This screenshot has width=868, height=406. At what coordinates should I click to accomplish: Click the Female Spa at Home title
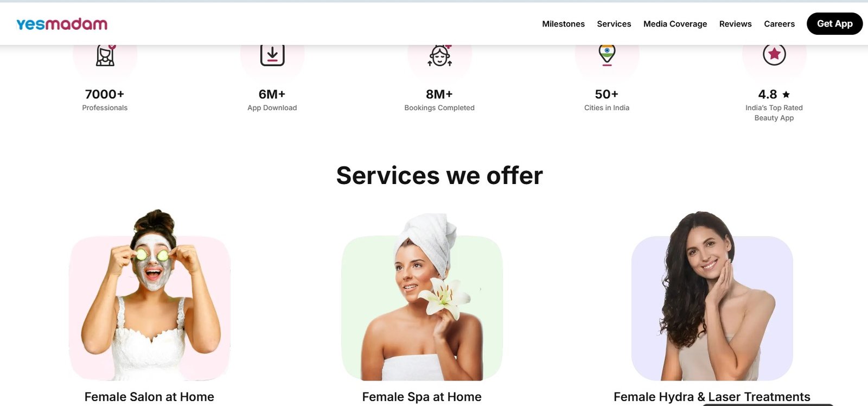click(422, 397)
